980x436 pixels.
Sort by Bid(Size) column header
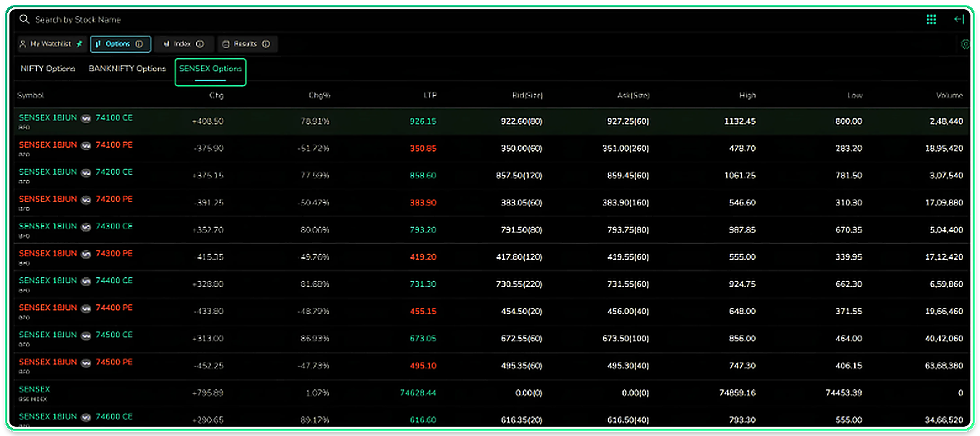[527, 95]
